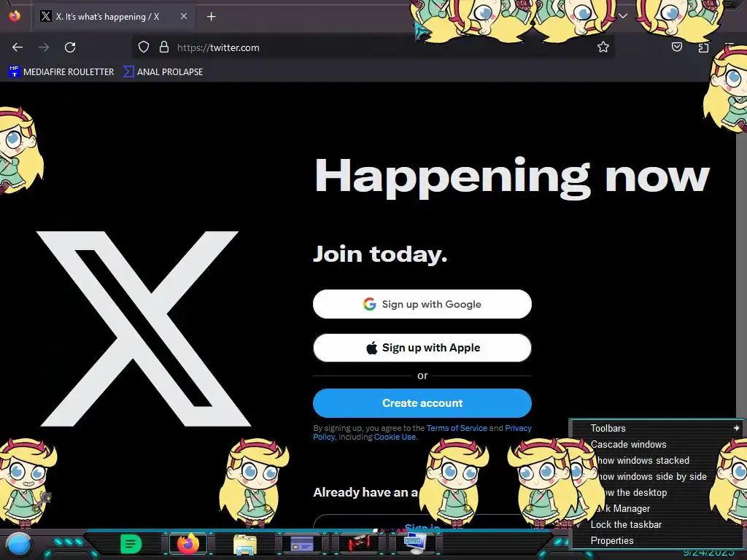Open the Cookie Use link
The width and height of the screenshot is (747, 560).
tap(395, 437)
